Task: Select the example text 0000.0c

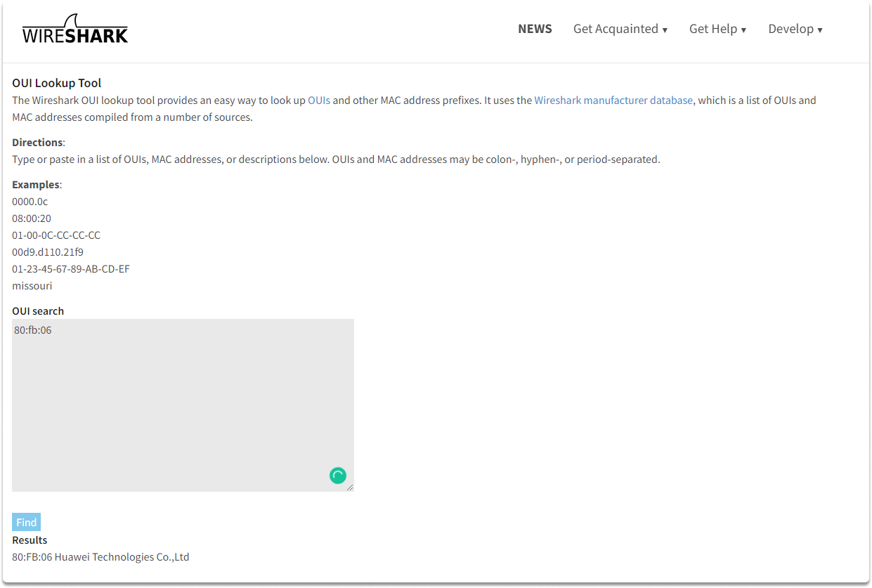Action: [30, 202]
